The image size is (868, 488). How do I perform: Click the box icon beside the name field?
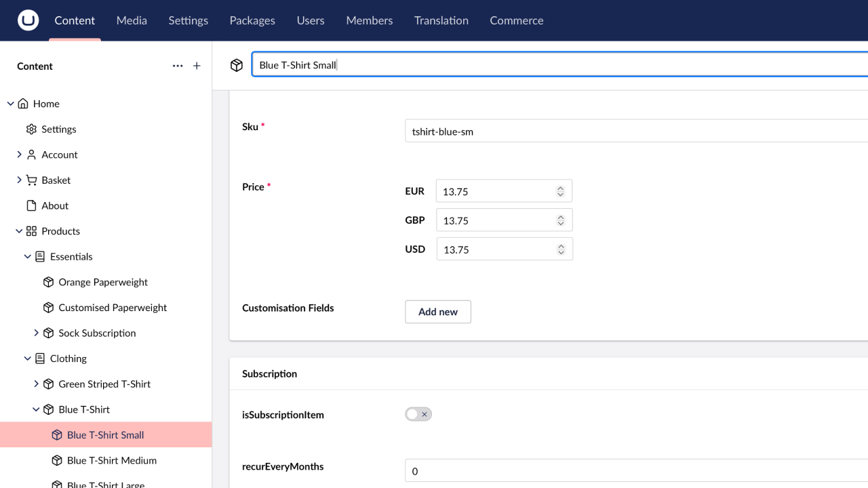pos(236,65)
